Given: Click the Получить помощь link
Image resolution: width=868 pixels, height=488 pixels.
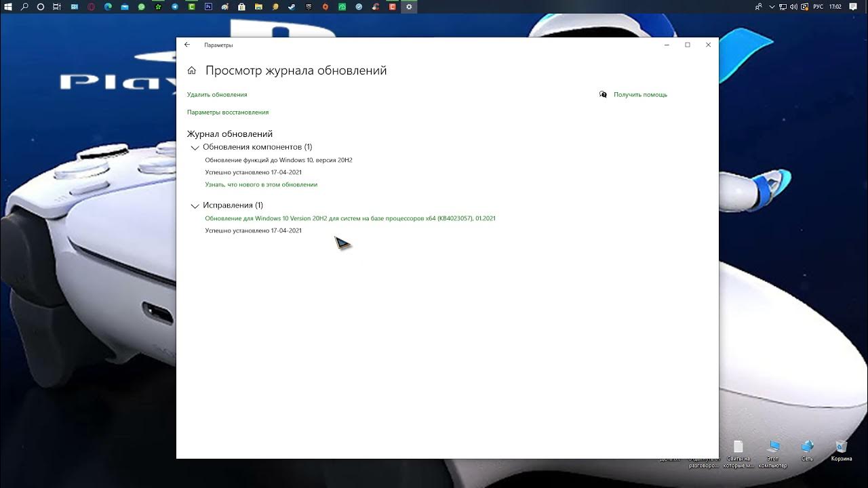Looking at the screenshot, I should coord(640,95).
